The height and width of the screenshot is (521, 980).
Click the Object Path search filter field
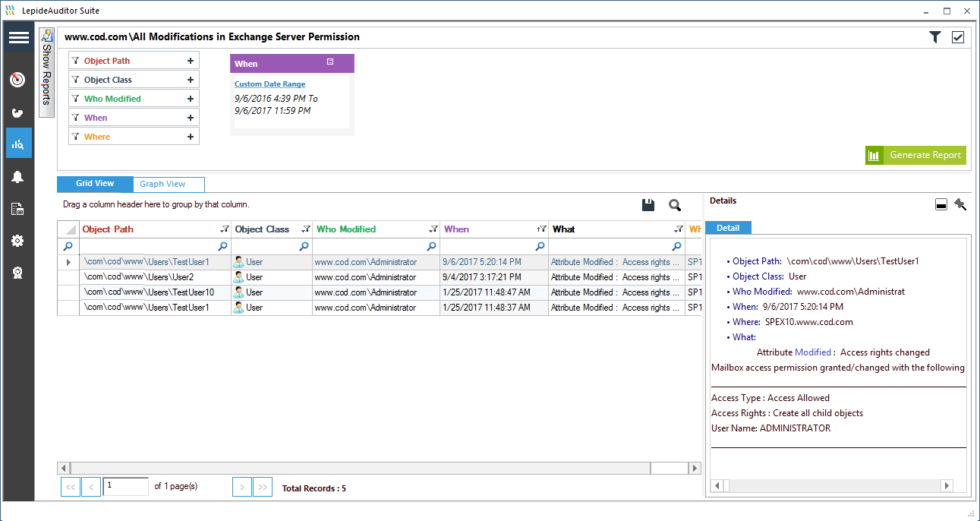(x=155, y=246)
